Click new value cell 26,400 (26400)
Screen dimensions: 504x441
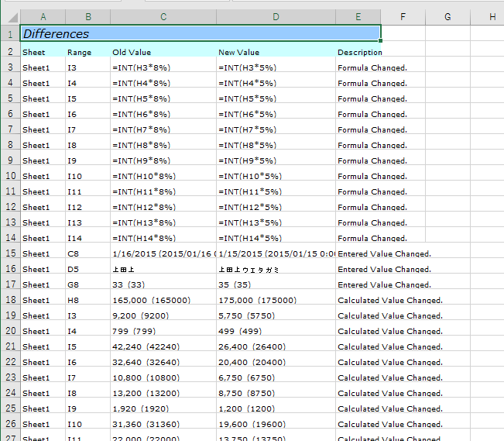coord(276,346)
